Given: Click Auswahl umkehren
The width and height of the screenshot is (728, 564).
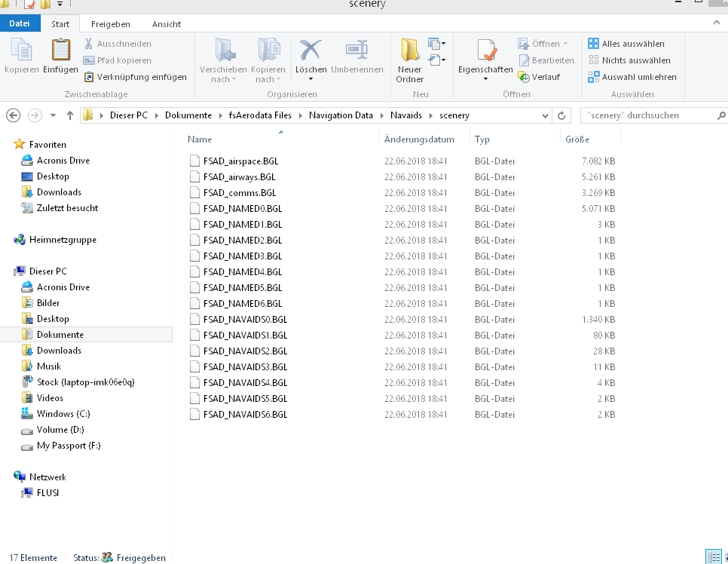Looking at the screenshot, I should tap(632, 77).
